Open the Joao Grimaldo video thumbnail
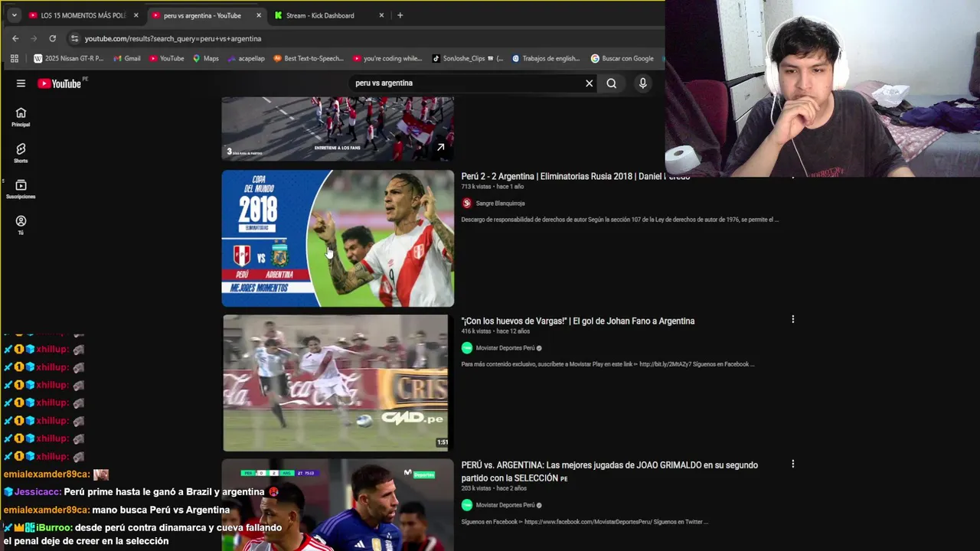 338,505
